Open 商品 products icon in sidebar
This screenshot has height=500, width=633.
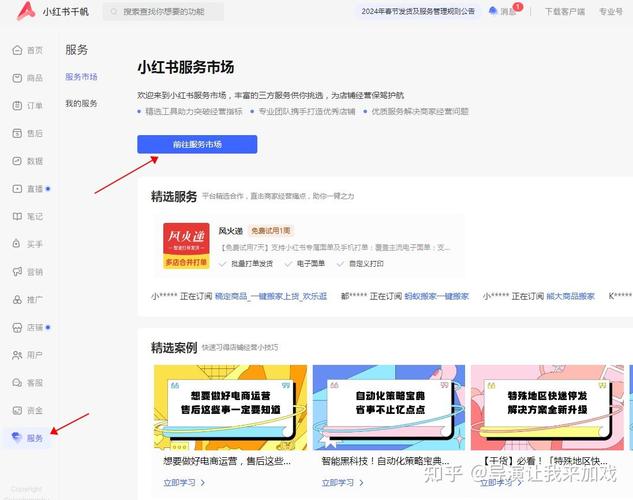coord(17,78)
